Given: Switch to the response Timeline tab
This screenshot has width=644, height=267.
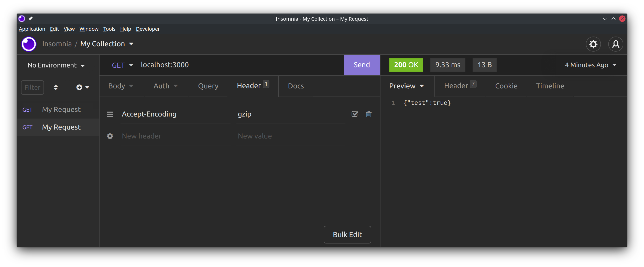Looking at the screenshot, I should (550, 86).
